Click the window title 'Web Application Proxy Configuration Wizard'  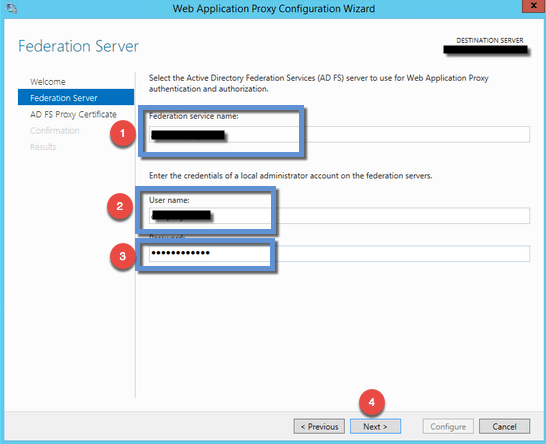[x=274, y=8]
